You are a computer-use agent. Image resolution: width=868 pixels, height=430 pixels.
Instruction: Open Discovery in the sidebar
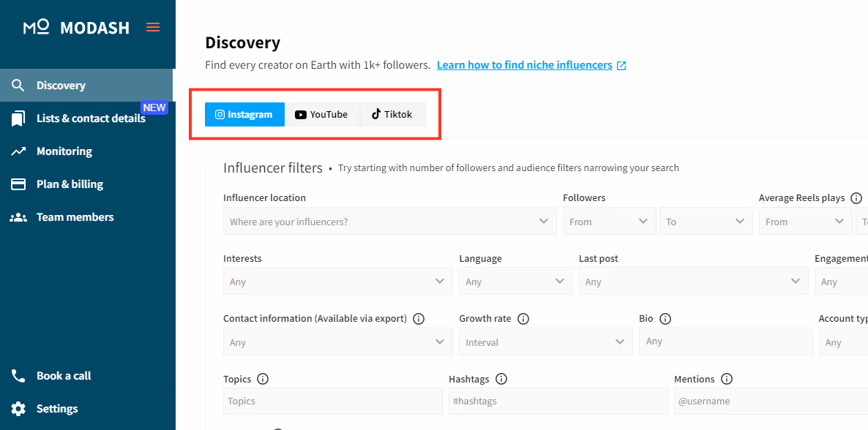(x=86, y=86)
